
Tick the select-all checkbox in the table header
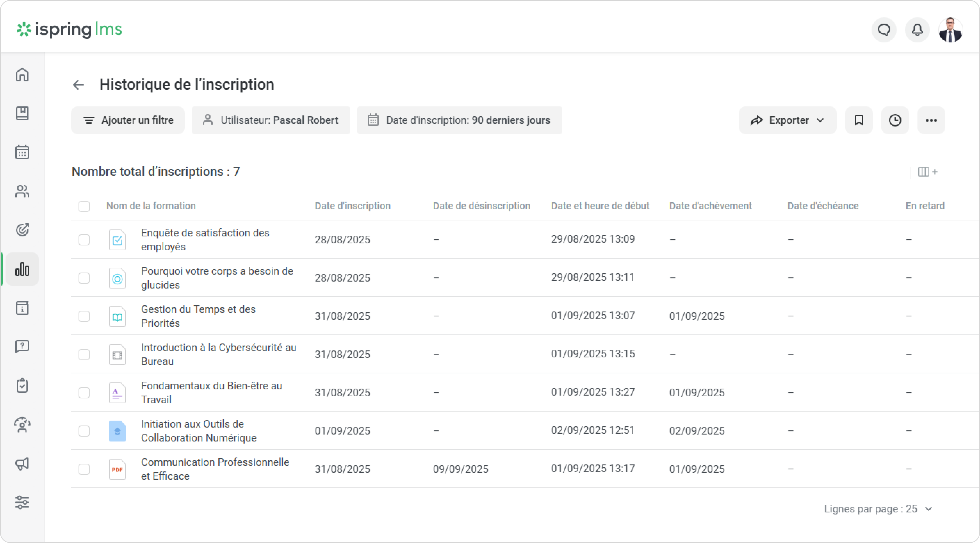(84, 206)
